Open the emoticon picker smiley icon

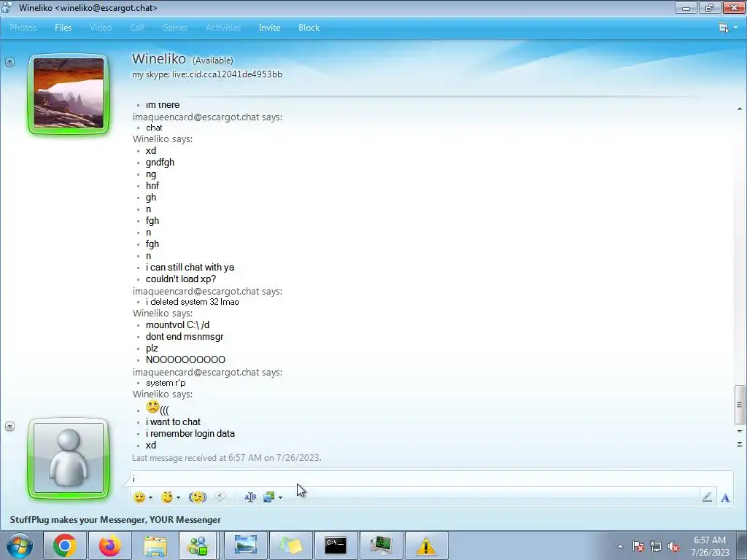(x=139, y=497)
